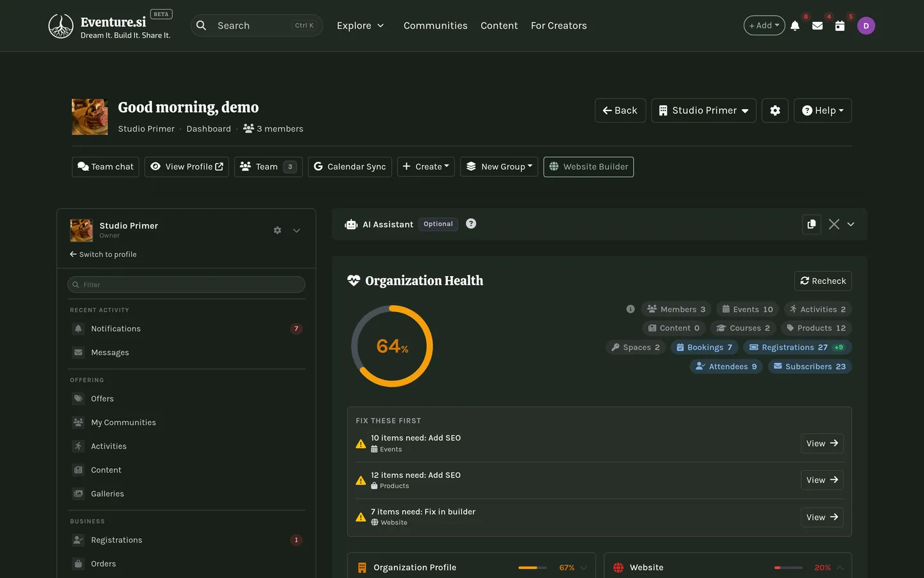
Task: Expand the sidebar Studio Primer chevron
Action: 296,231
